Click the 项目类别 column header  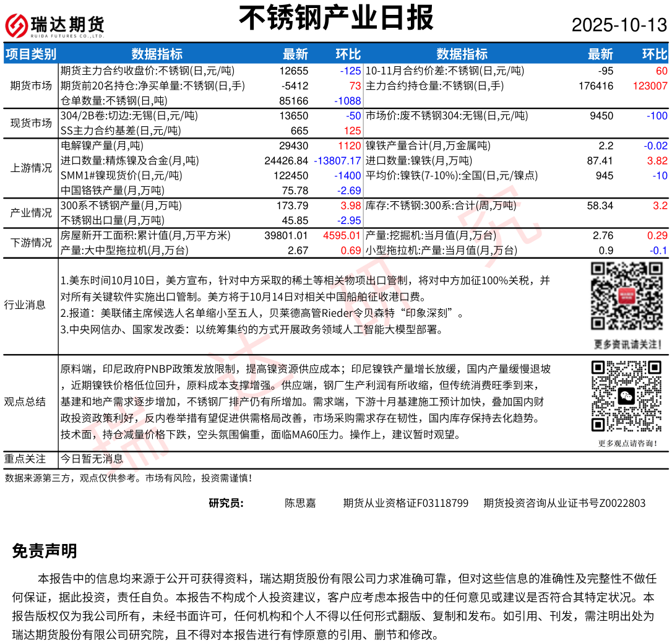coord(30,54)
